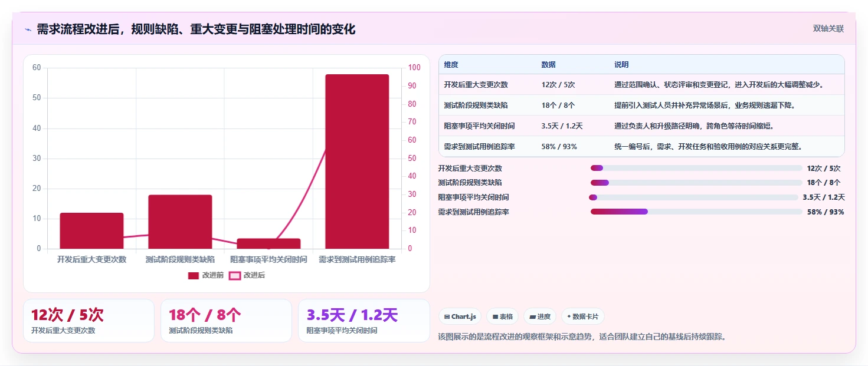Click the icon in the Chart.js tag
The width and height of the screenshot is (868, 366).
(x=447, y=316)
